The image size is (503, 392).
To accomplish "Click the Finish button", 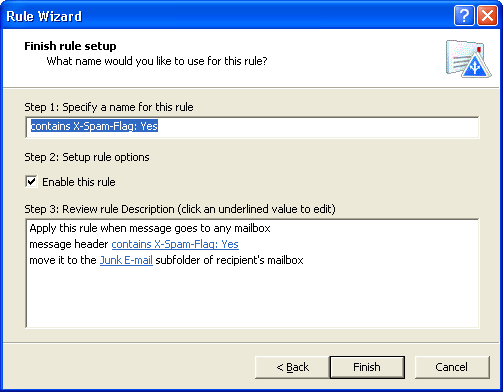I will click(367, 367).
